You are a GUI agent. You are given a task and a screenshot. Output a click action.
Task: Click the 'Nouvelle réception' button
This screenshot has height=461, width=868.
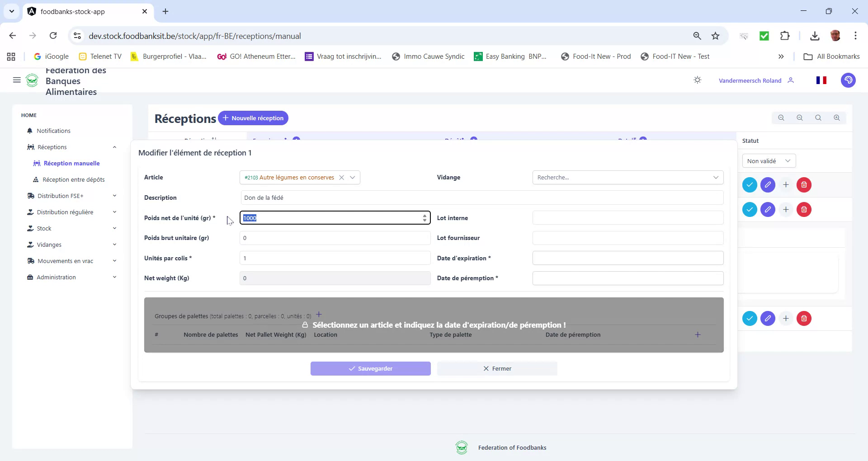click(x=253, y=118)
